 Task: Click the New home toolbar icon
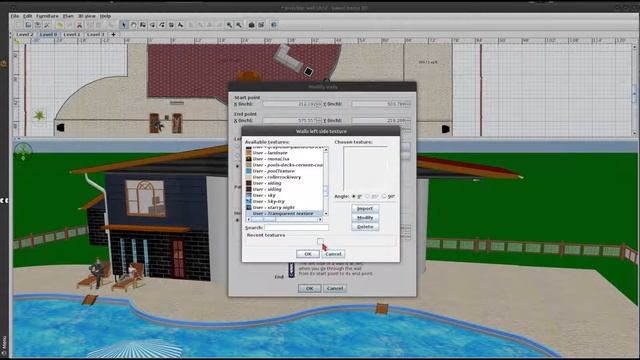(x=18, y=25)
